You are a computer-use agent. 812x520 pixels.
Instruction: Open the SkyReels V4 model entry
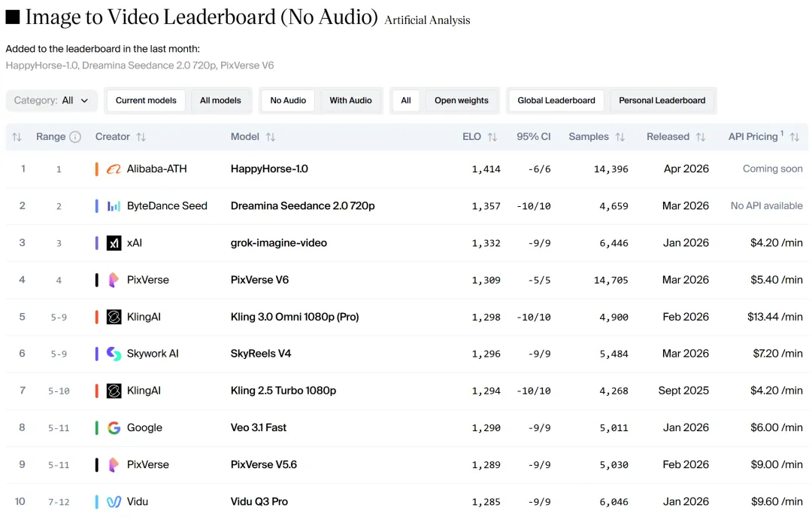(x=260, y=354)
